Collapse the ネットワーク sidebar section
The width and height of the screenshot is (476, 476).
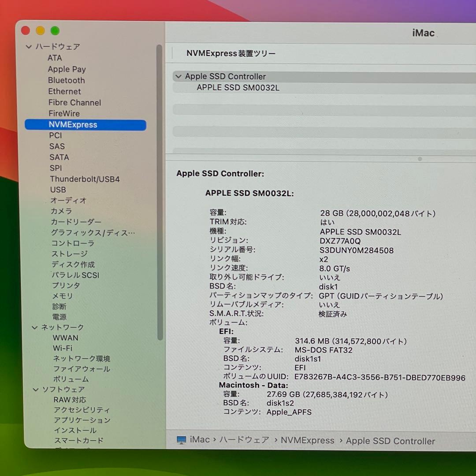tap(34, 327)
